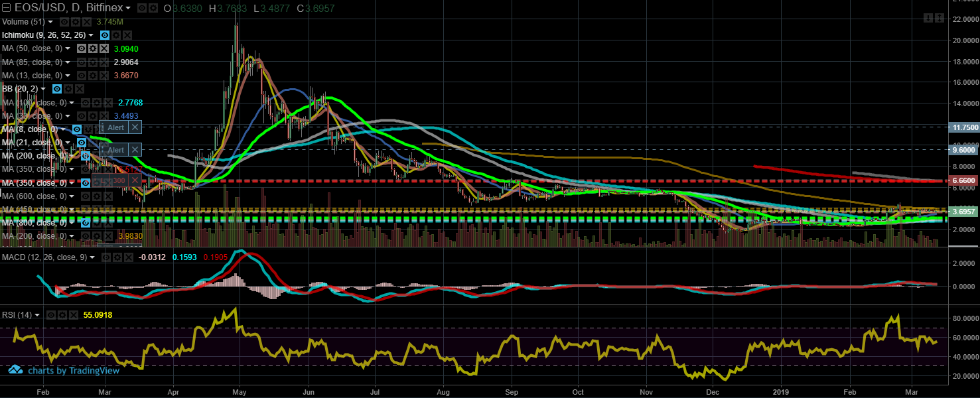Toggle the eye of MA (800, close, 0)
The width and height of the screenshot is (980, 398).
pyautogui.click(x=86, y=223)
